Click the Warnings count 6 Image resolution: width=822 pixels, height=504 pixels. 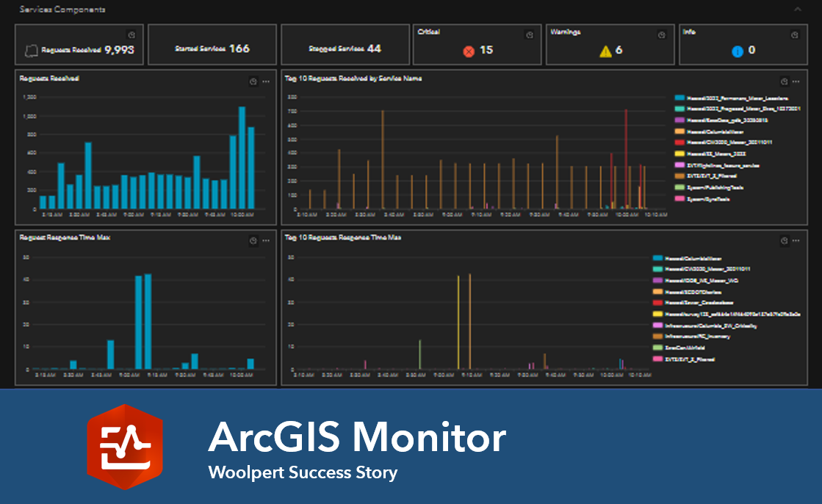(619, 50)
